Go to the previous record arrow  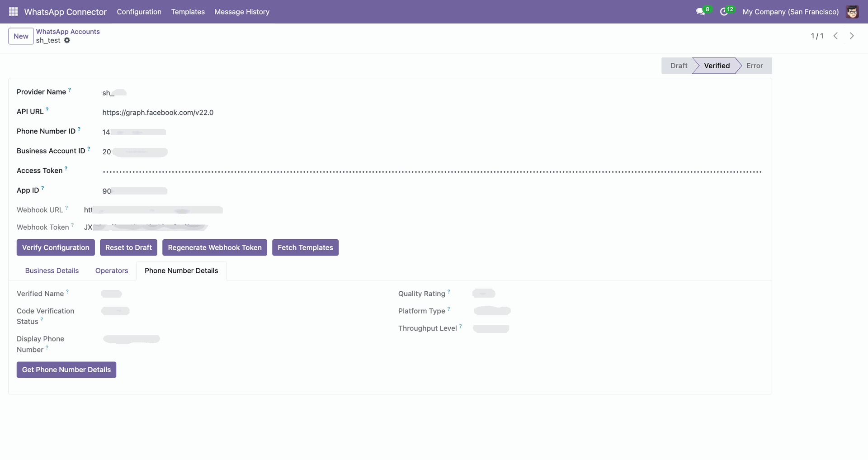[835, 36]
